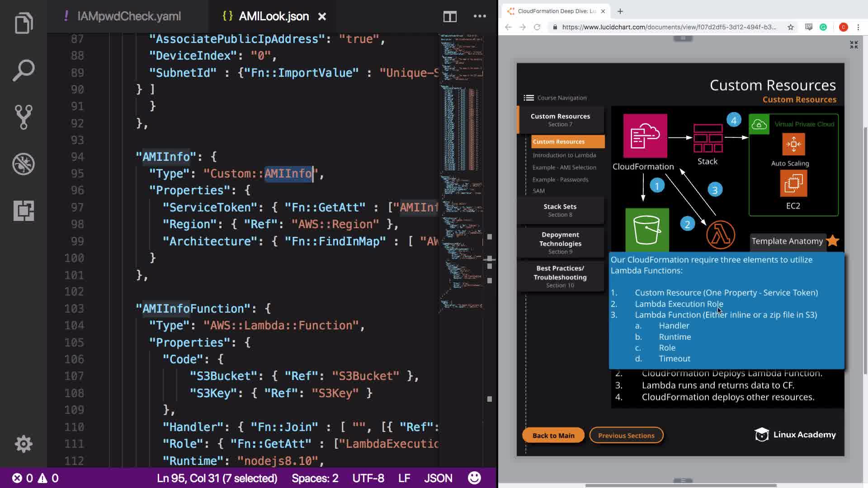Open the Source Control view icon
The width and height of the screenshot is (868, 488).
(24, 117)
